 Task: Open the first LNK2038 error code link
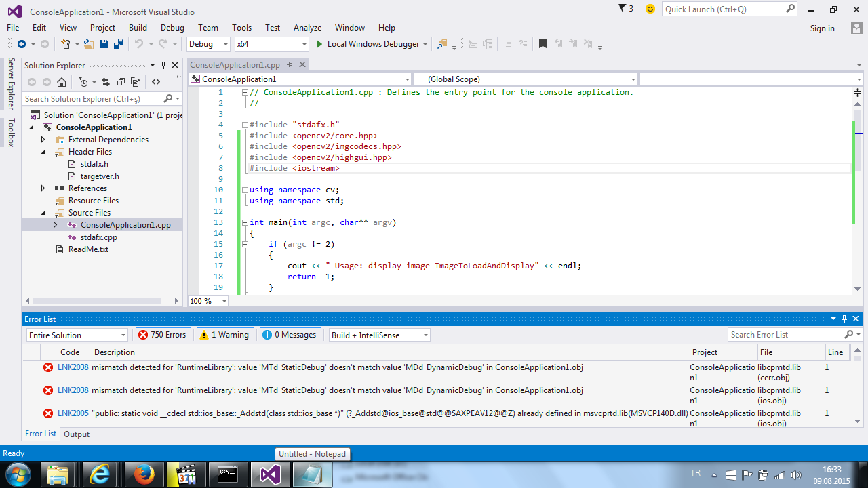coord(73,367)
